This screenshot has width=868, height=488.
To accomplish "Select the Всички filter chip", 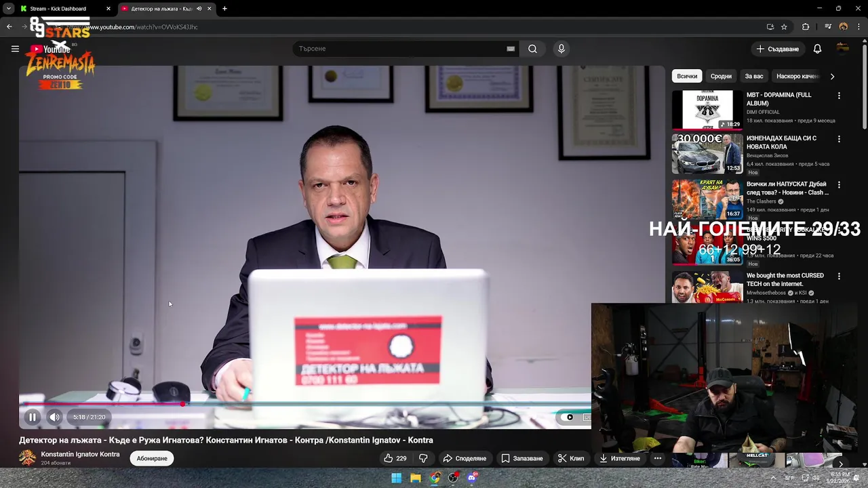I will 687,76.
